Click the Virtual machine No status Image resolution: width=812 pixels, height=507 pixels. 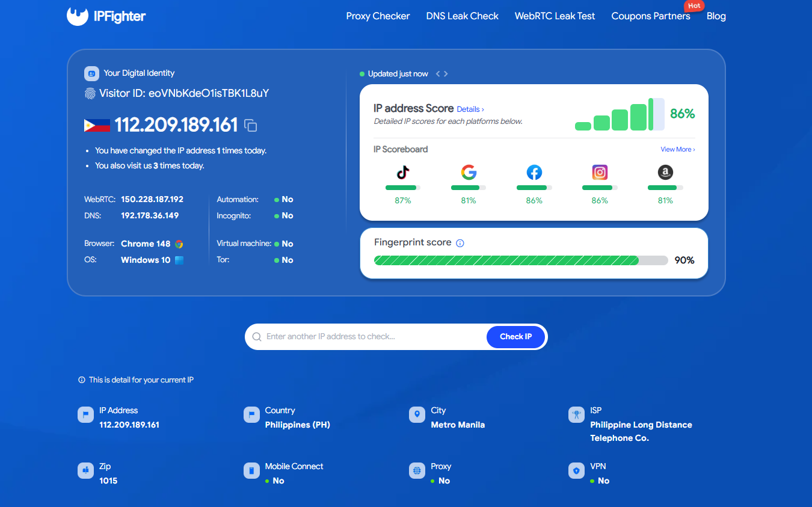pos(284,244)
